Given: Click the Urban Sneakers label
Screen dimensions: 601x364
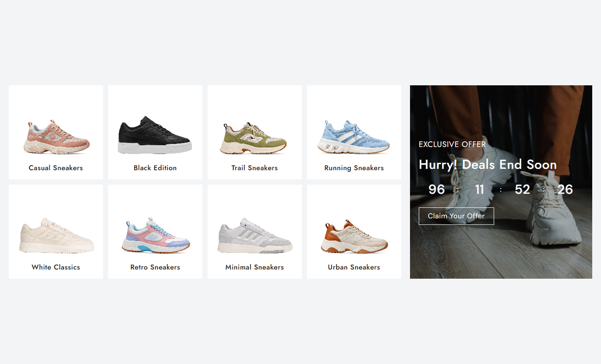Looking at the screenshot, I should click(354, 267).
